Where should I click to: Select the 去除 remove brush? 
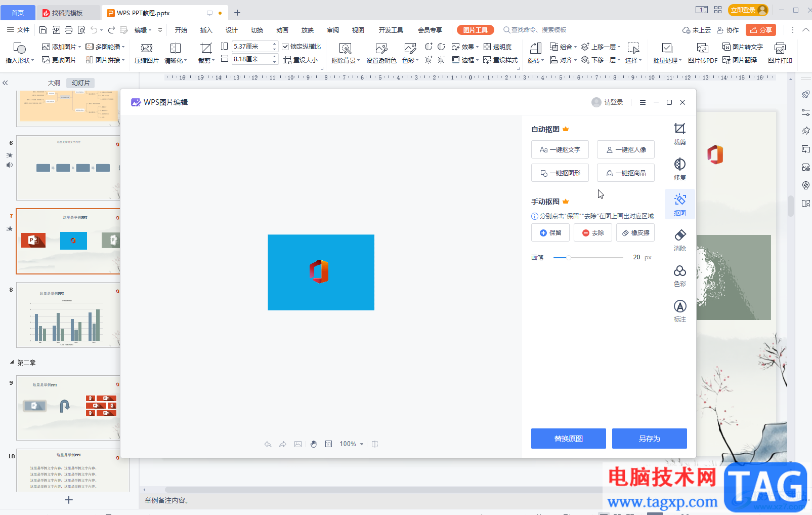click(593, 233)
